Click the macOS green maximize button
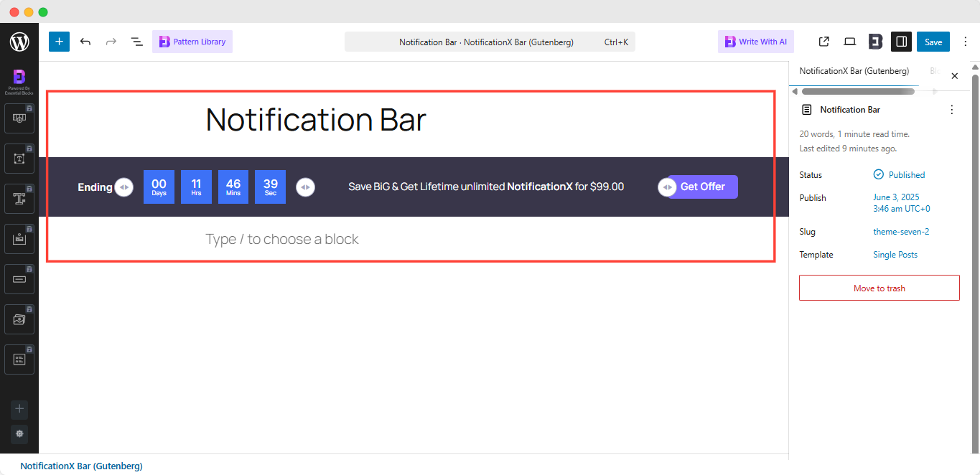The image size is (980, 475). click(43, 12)
